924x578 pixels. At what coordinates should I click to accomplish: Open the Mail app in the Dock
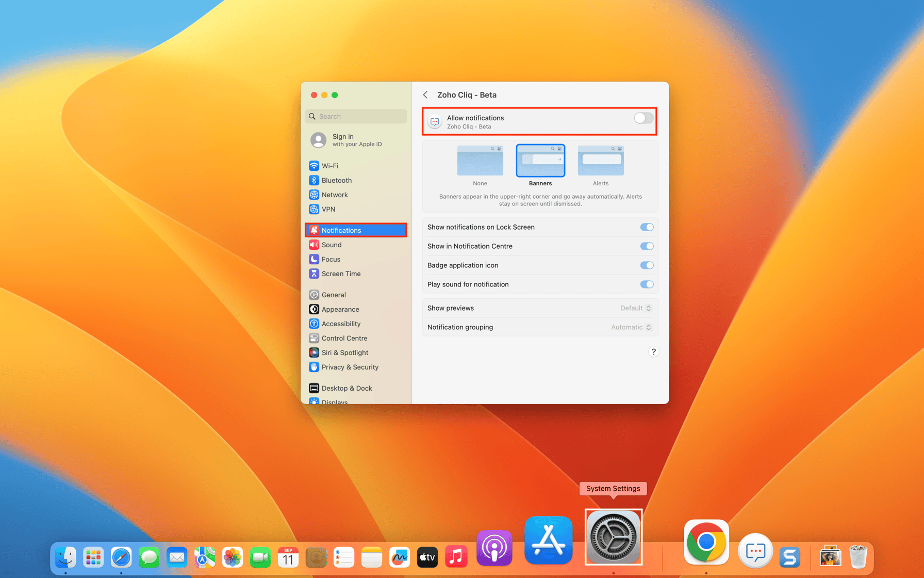(x=177, y=557)
